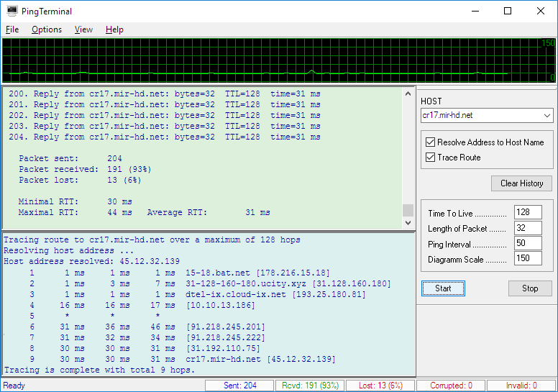Click reply line 200 in ping log
This screenshot has width=558, height=392.
point(165,94)
